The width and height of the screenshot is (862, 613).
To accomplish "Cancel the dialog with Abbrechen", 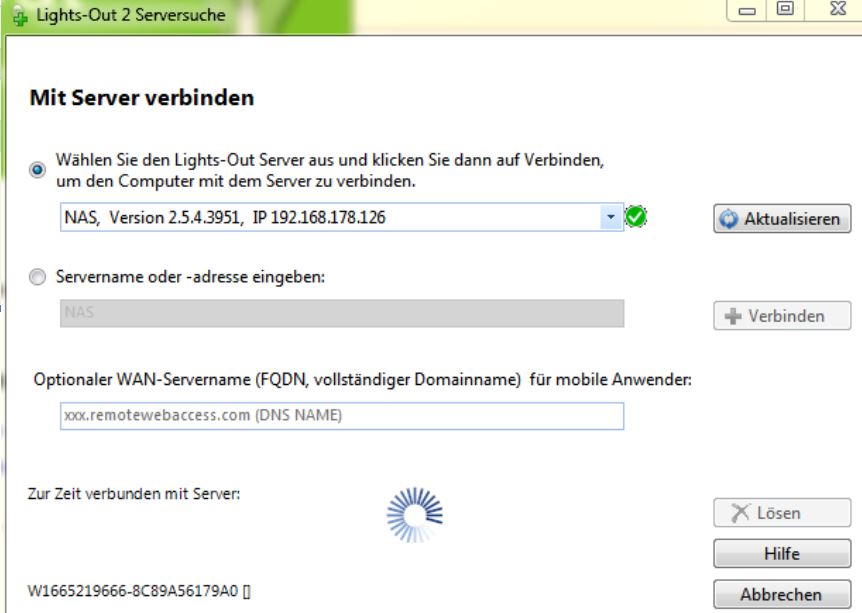I will (781, 594).
